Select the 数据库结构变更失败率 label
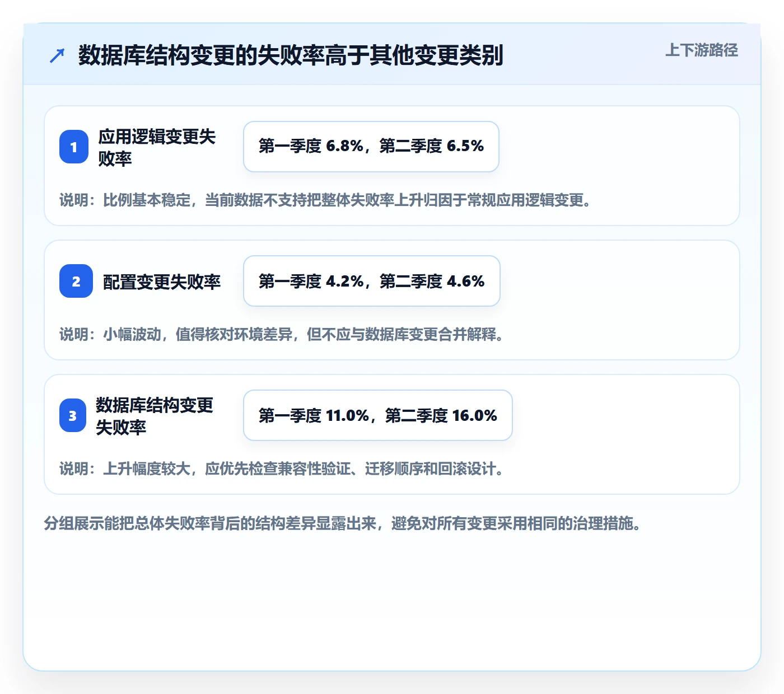784x694 pixels. tap(155, 416)
